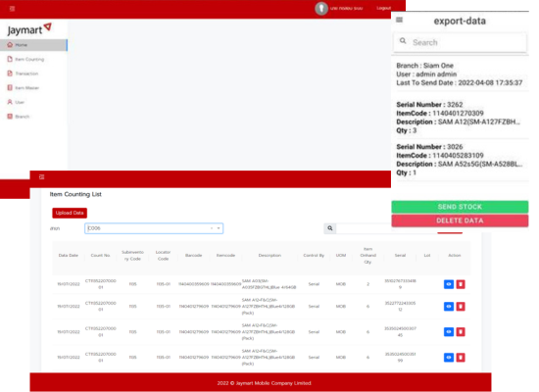539x392 pixels.
Task: View the row with serial ending 99
Action: [449, 358]
